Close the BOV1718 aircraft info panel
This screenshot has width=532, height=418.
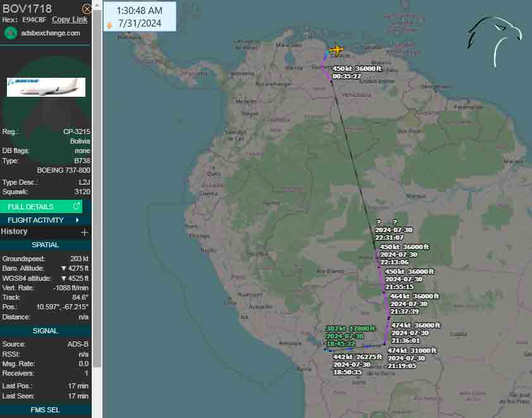pyautogui.click(x=87, y=9)
